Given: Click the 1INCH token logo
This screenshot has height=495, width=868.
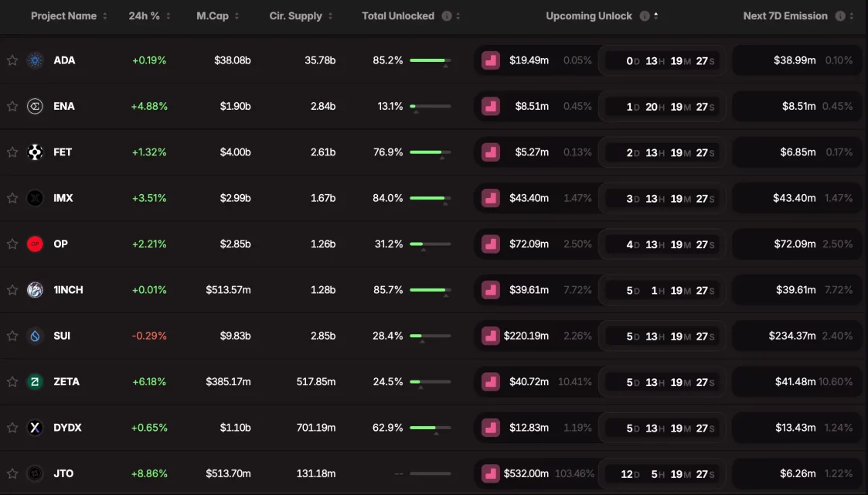Looking at the screenshot, I should tap(36, 290).
